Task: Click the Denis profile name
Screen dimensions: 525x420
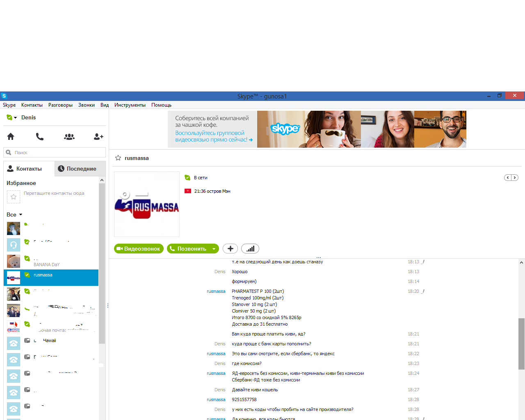Action: click(x=28, y=117)
